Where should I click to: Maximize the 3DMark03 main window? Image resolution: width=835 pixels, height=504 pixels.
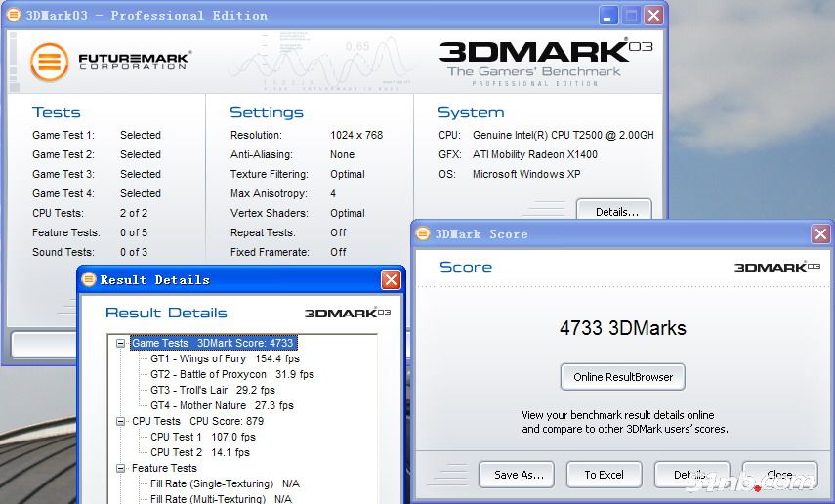point(631,16)
